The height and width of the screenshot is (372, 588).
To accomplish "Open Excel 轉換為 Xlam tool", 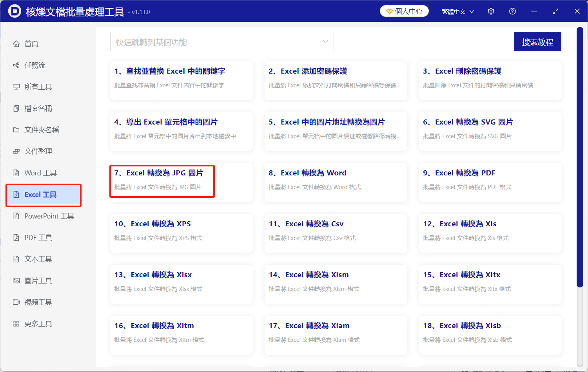I will [336, 335].
